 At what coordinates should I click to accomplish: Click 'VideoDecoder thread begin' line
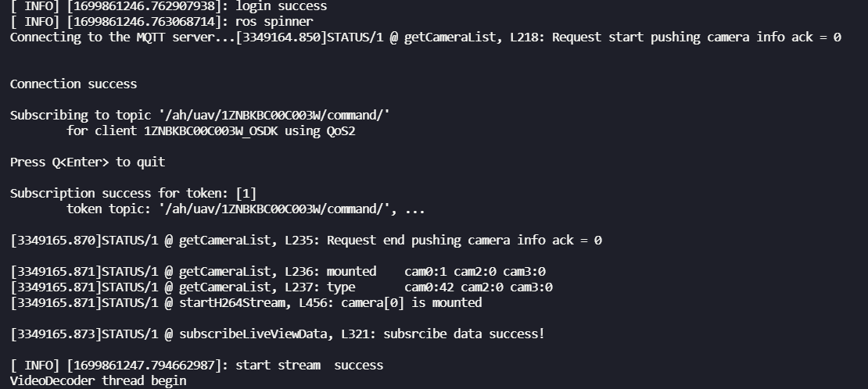[x=98, y=381]
